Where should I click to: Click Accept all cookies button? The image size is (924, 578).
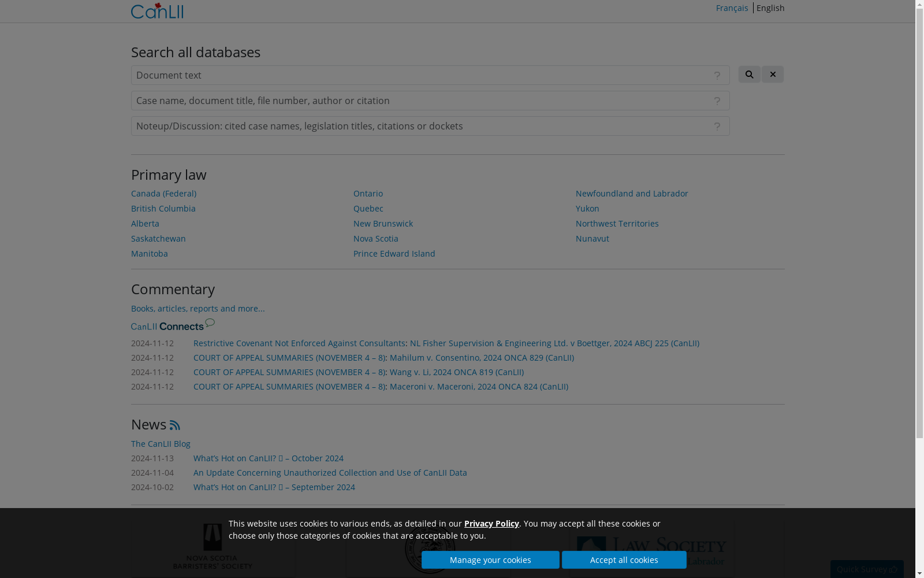pos(624,560)
